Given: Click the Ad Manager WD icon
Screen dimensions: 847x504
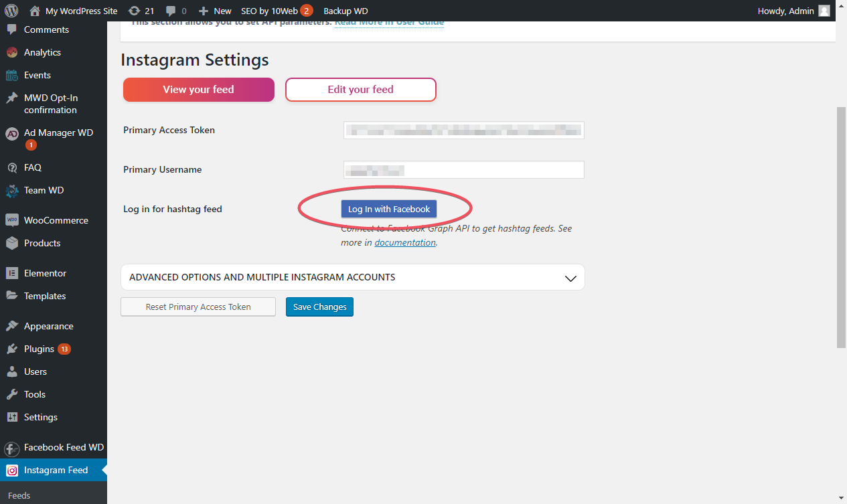Looking at the screenshot, I should pyautogui.click(x=11, y=133).
